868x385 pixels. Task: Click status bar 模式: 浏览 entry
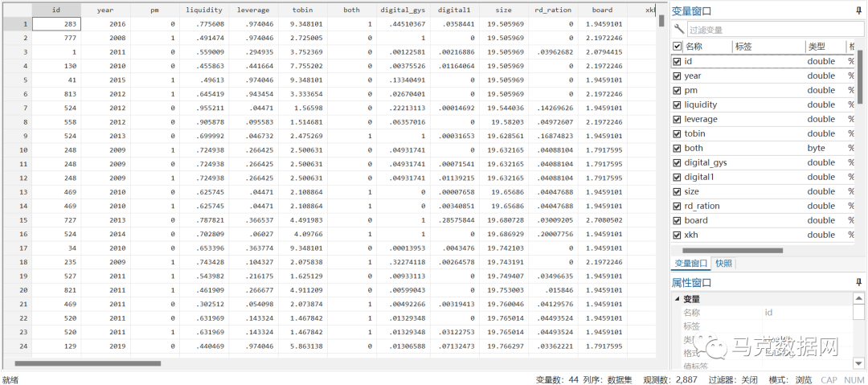click(x=791, y=380)
